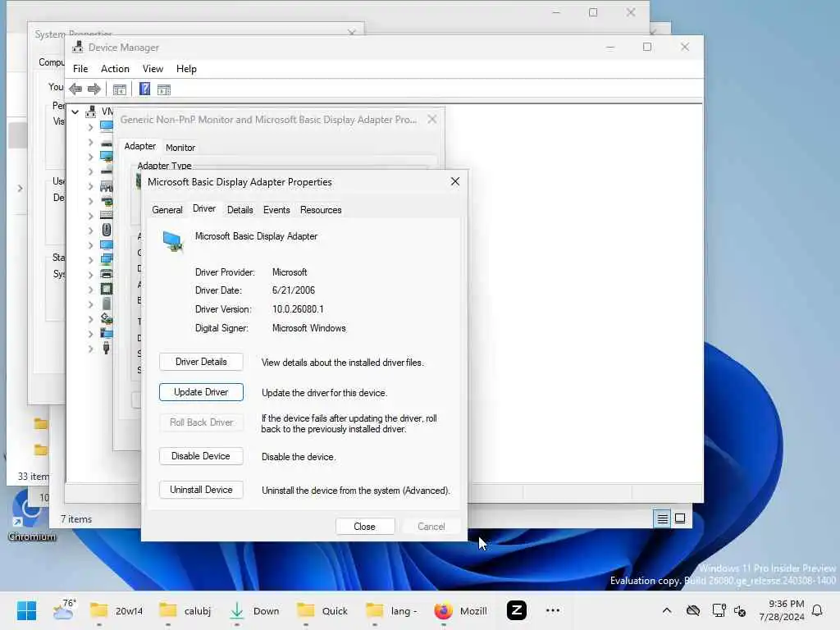The image size is (840, 630).
Task: Click the 7 items status text
Action: click(x=76, y=519)
